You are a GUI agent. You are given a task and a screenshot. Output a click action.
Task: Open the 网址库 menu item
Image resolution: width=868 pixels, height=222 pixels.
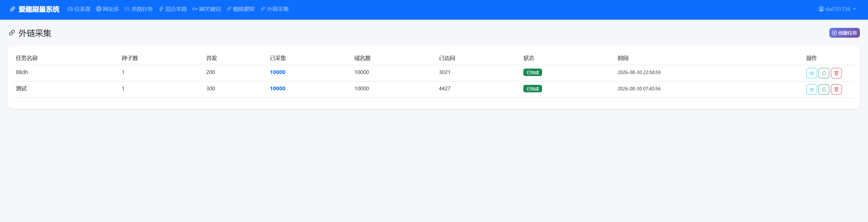[x=108, y=9]
